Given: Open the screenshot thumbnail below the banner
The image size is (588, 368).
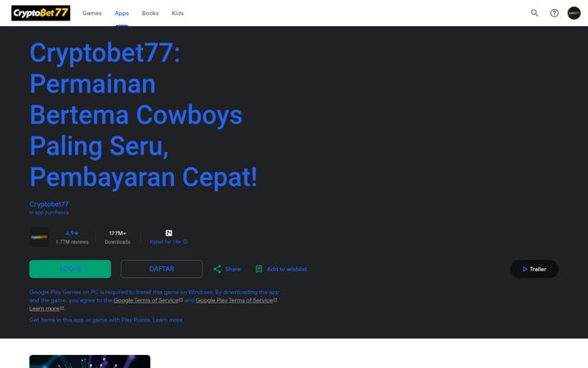Looking at the screenshot, I should coord(90,361).
